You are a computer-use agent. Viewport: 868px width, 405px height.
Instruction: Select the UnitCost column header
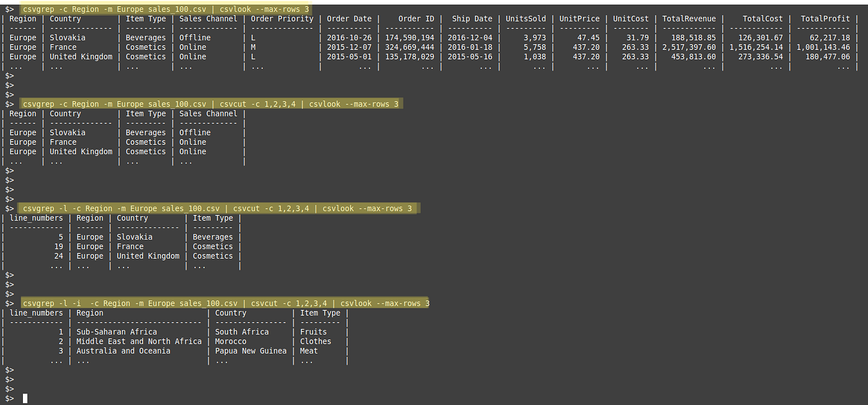[631, 19]
